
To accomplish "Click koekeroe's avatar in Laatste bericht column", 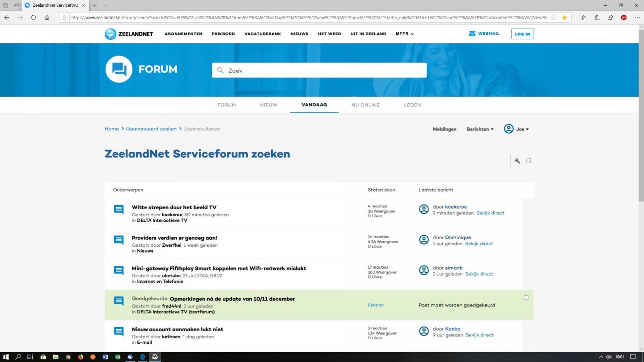I will point(424,209).
